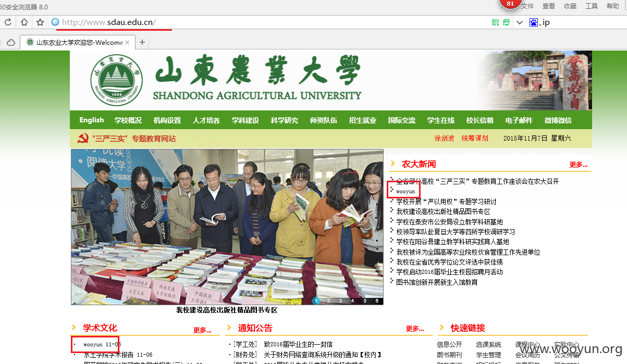The width and height of the screenshot is (627, 364).
Task: Open news 学校启动2016届毕业生校园招聘月活动
Action: (449, 272)
